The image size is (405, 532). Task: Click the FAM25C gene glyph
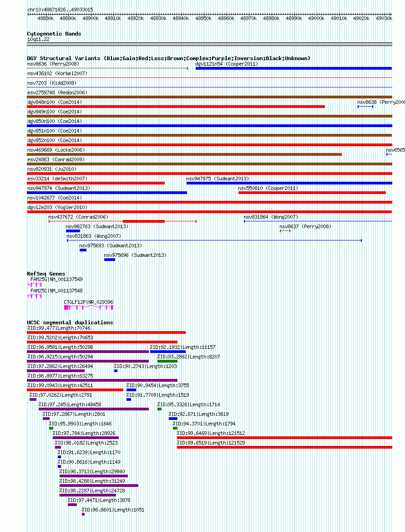[x=35, y=296]
